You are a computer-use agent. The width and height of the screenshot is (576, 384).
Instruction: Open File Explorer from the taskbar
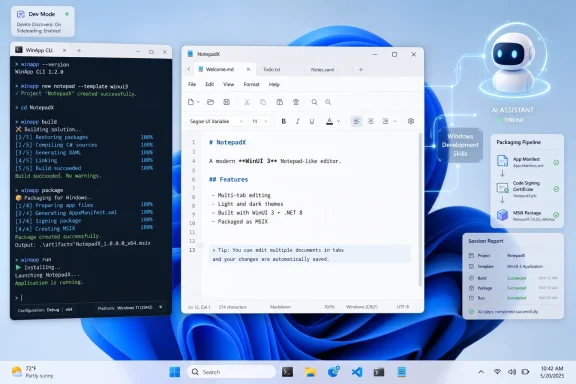tap(310, 372)
